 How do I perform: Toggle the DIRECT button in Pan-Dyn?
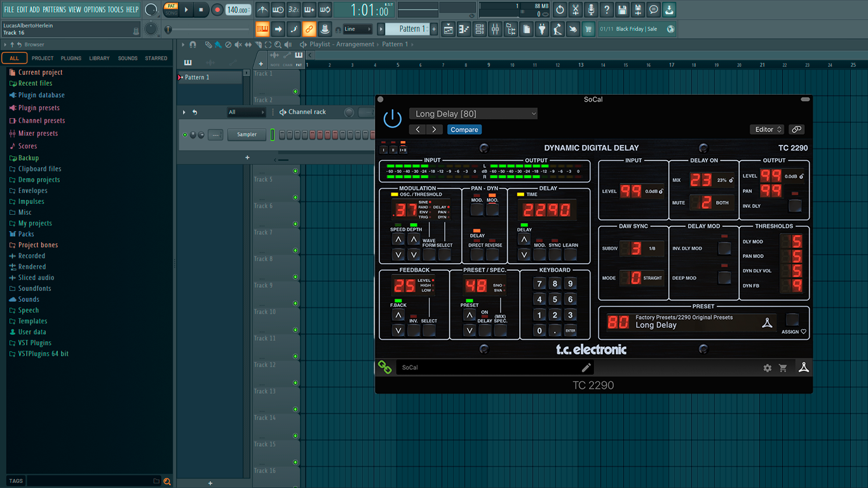[477, 254]
